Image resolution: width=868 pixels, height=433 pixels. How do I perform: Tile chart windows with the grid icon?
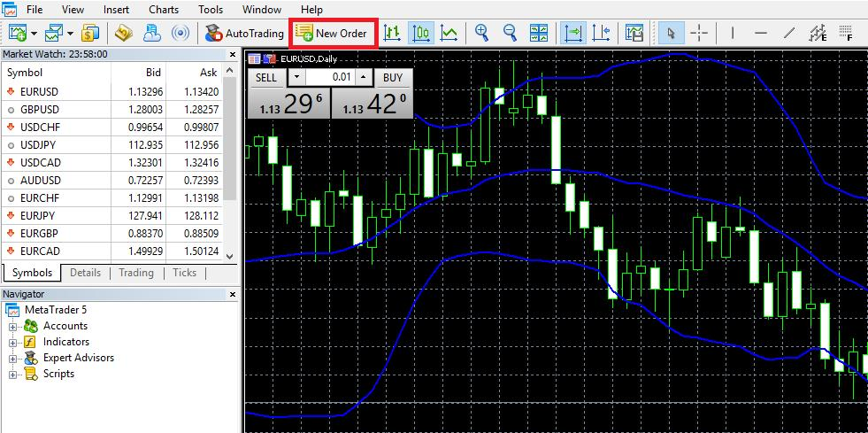click(539, 34)
